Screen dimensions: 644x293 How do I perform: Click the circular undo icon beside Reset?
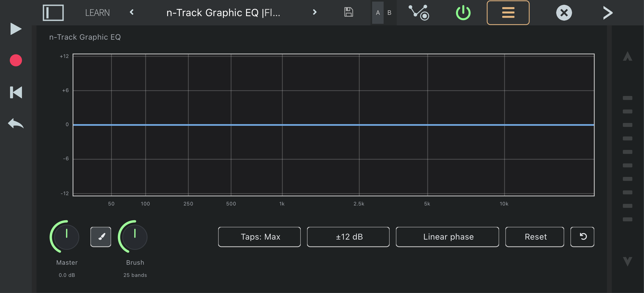582,237
